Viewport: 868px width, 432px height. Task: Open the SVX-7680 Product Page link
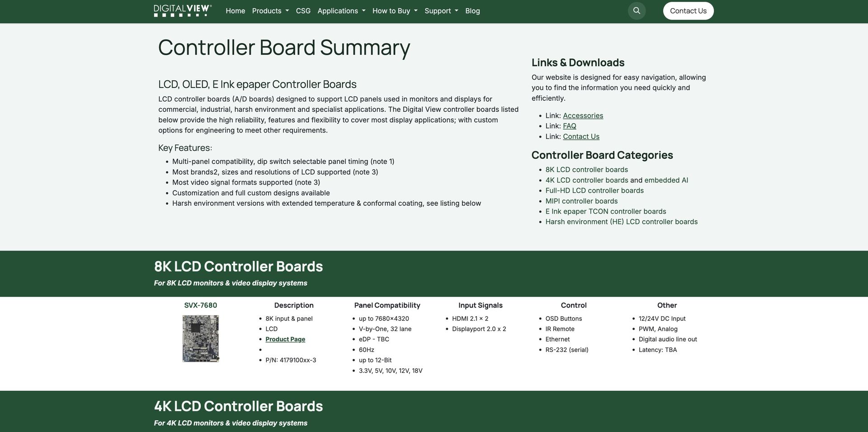click(285, 339)
